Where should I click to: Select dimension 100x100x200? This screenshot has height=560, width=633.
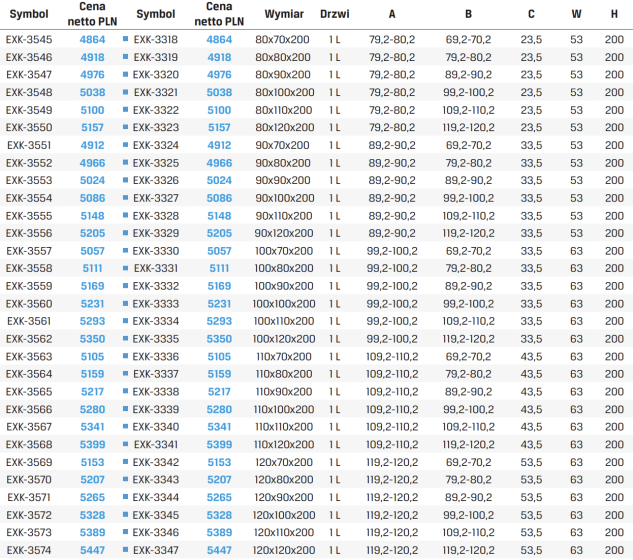click(x=284, y=304)
